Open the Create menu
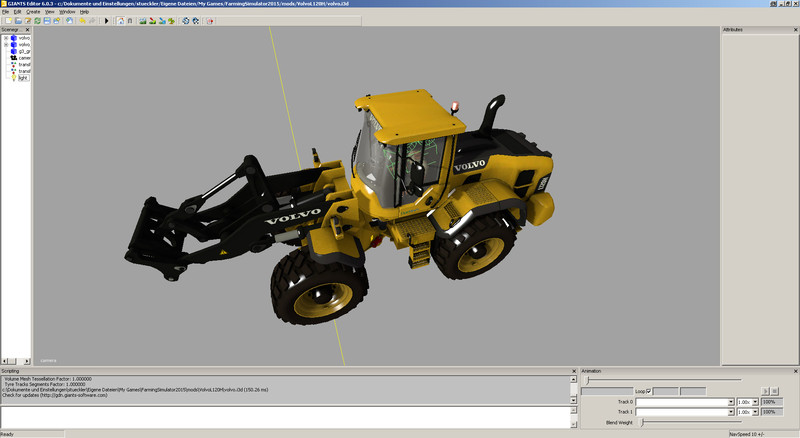Image resolution: width=800 pixels, height=438 pixels. pos(33,11)
